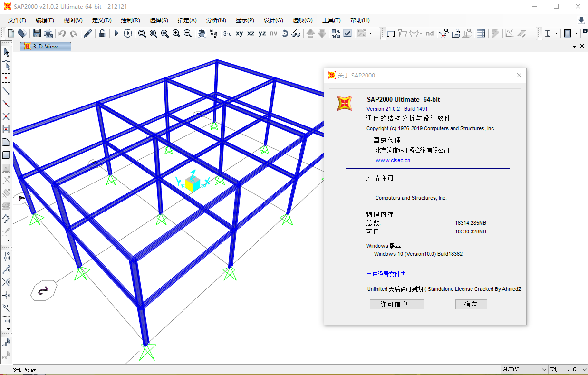Move down in list with down arrow
The width and height of the screenshot is (588, 375).
point(322,33)
